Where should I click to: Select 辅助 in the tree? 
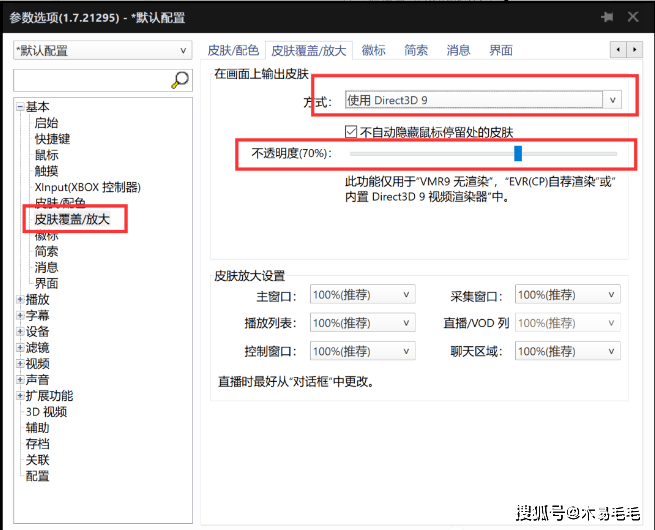(x=38, y=428)
